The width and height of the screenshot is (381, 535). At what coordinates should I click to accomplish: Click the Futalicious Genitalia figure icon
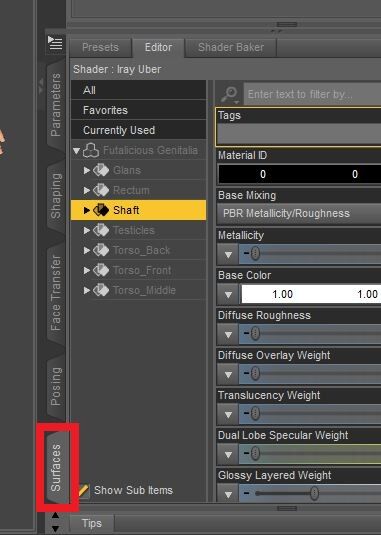(x=91, y=150)
